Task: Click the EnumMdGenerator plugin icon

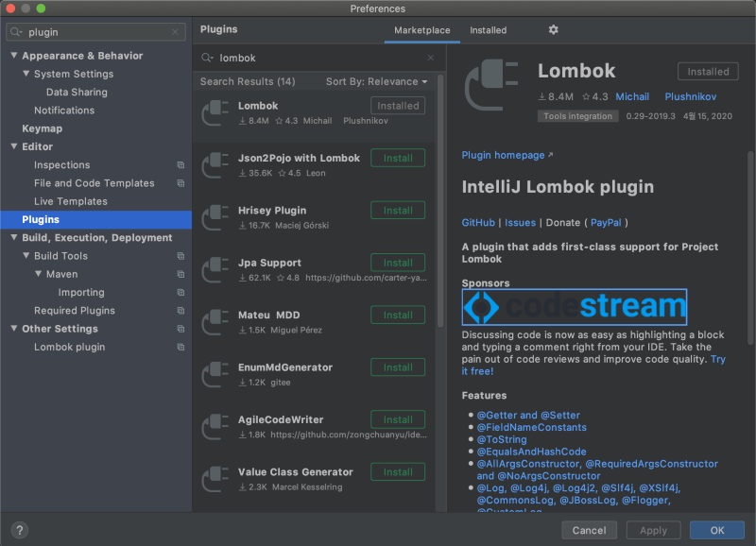Action: [x=215, y=375]
